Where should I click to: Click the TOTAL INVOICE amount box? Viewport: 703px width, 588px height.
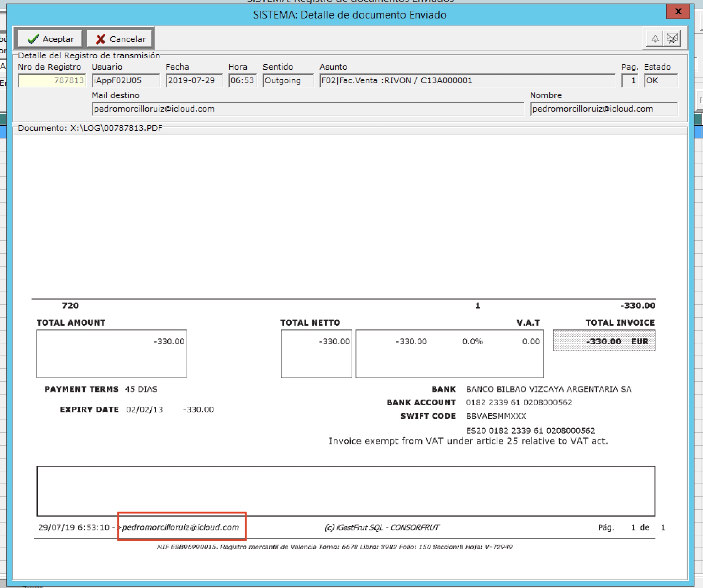tap(604, 341)
